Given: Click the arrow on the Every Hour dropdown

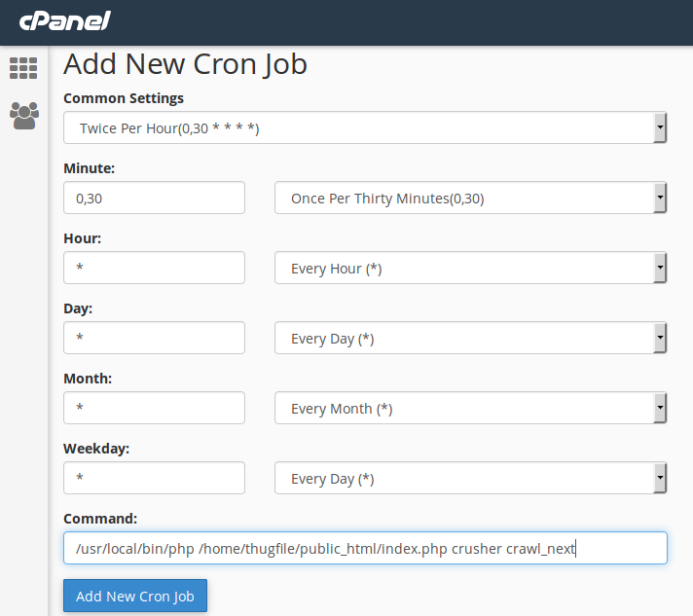Looking at the screenshot, I should 660,268.
